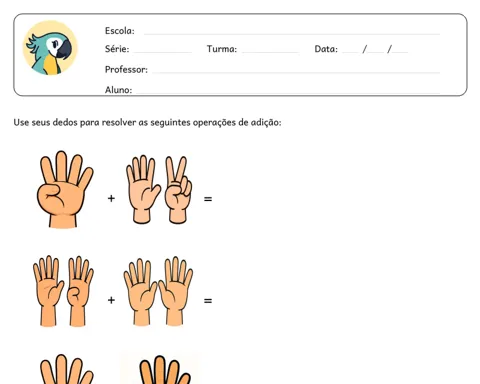The image size is (480, 384).
Task: Click the four-finger hand in first row
Action: (x=65, y=189)
